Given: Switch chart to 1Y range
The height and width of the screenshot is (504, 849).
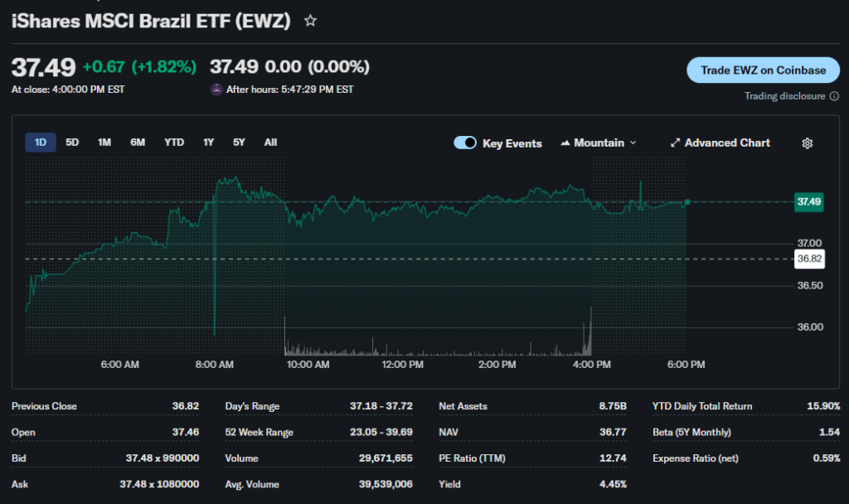Looking at the screenshot, I should pyautogui.click(x=209, y=143).
